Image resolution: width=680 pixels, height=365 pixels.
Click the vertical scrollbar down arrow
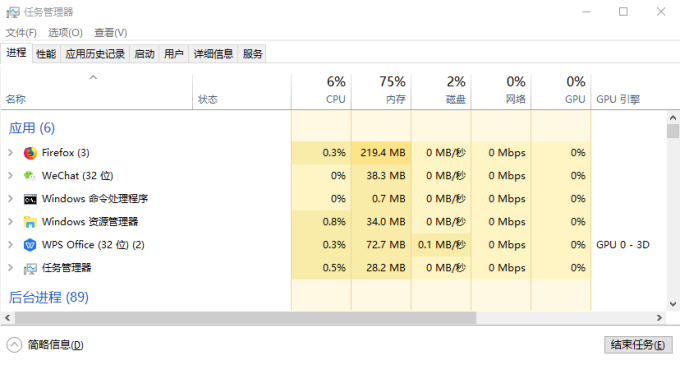pyautogui.click(x=673, y=304)
